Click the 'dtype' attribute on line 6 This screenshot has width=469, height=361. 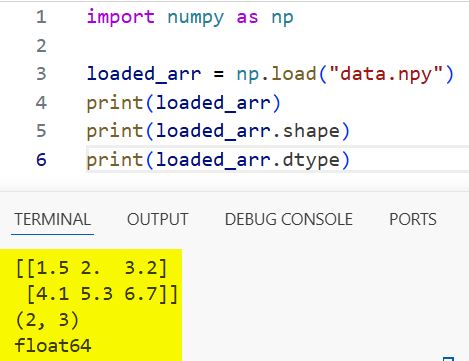click(311, 160)
